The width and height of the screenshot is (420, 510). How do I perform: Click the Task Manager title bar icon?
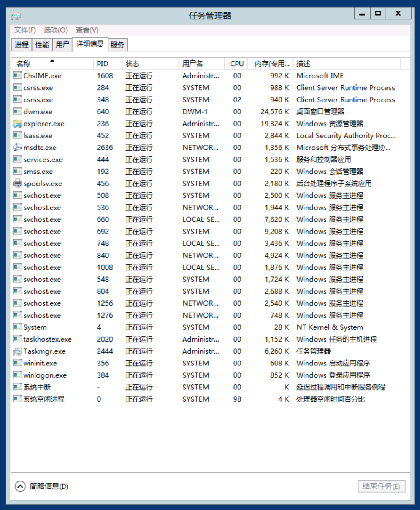tap(16, 16)
